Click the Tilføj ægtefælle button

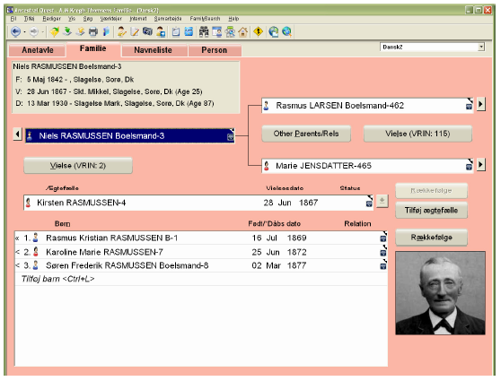[431, 210]
